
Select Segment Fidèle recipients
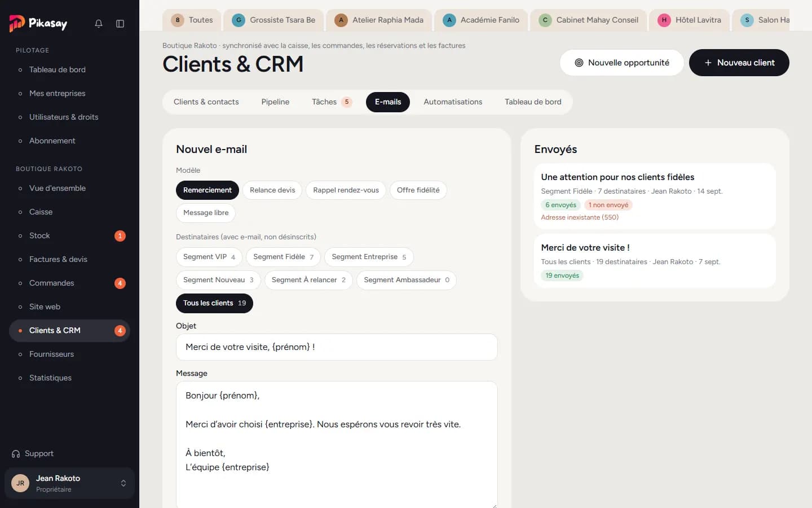pyautogui.click(x=284, y=257)
